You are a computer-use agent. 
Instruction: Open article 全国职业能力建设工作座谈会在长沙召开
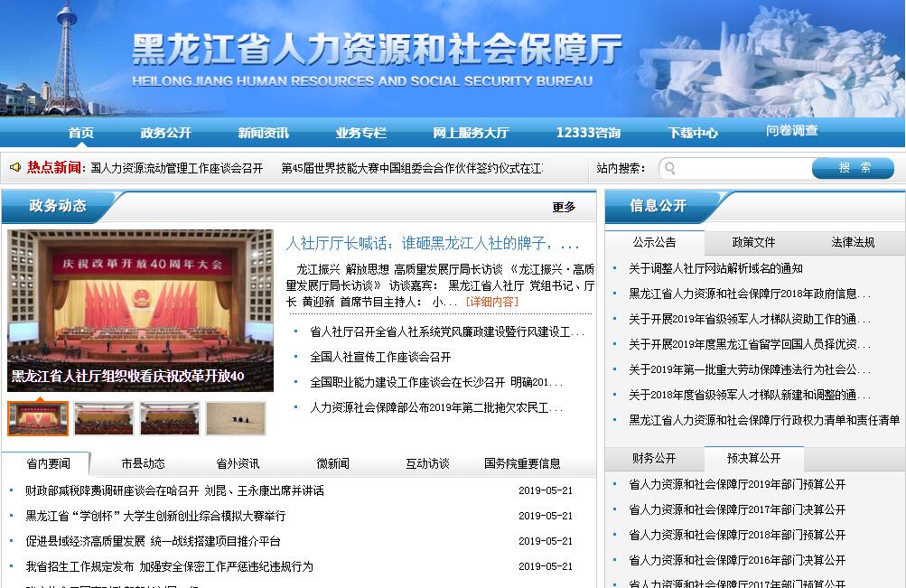[436, 382]
